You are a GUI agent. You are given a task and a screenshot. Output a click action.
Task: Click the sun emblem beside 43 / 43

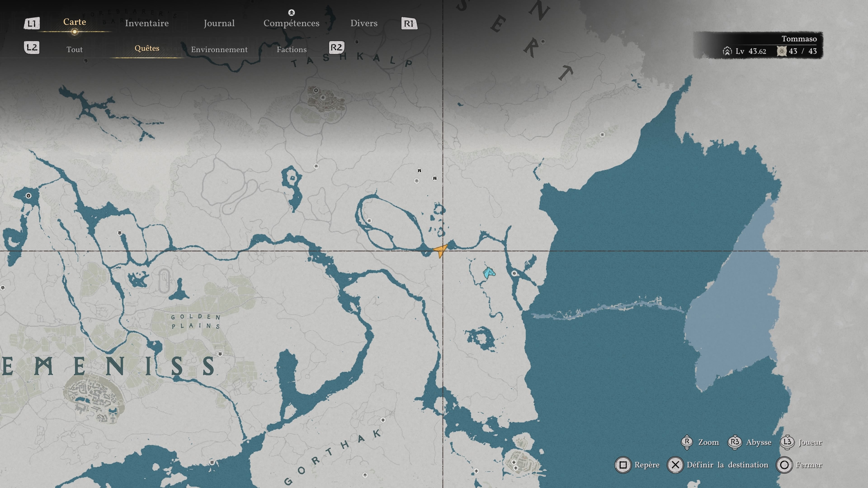782,51
